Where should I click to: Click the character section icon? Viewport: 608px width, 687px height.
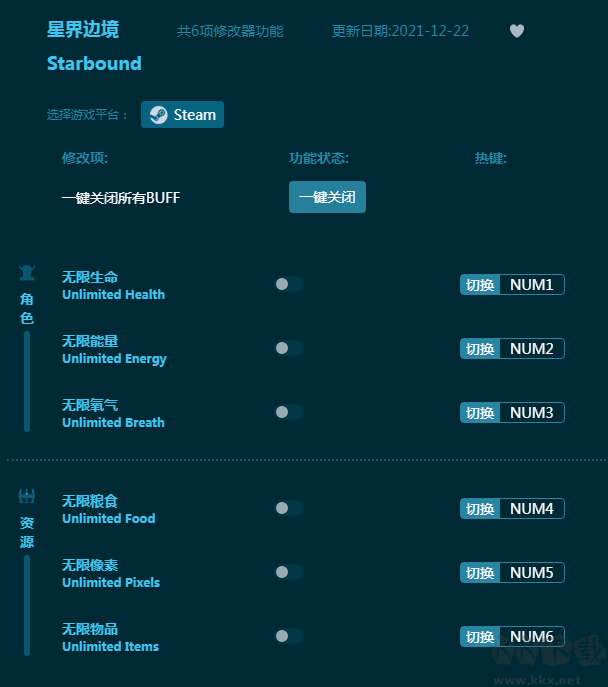click(x=26, y=273)
